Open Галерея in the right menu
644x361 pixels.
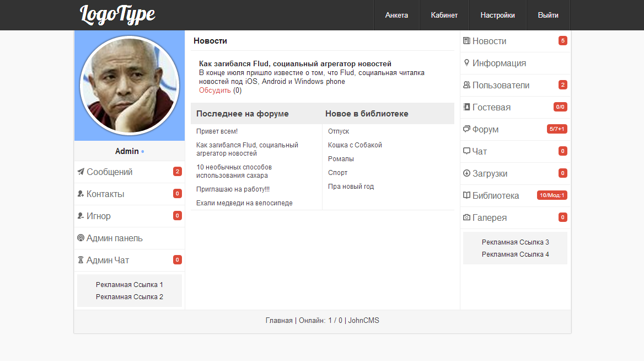point(516,217)
